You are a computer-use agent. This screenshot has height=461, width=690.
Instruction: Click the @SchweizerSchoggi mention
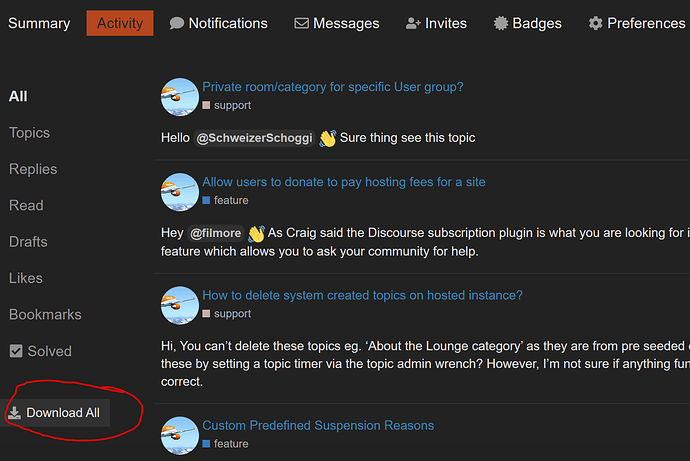point(254,138)
